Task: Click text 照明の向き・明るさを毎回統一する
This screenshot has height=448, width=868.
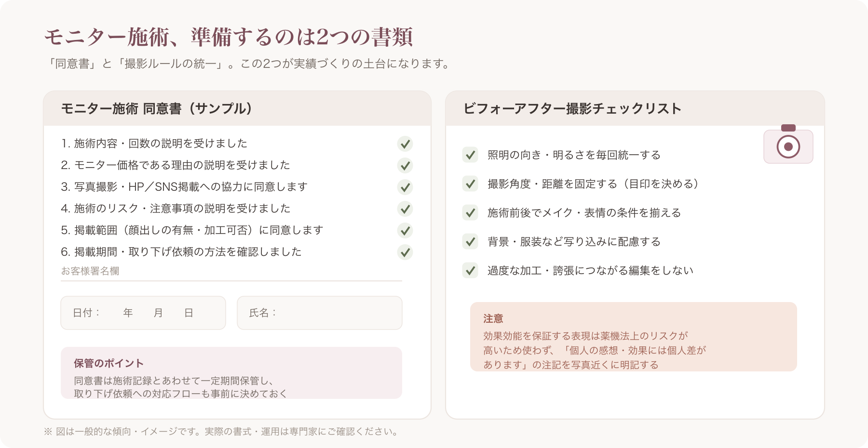Action: [x=574, y=155]
